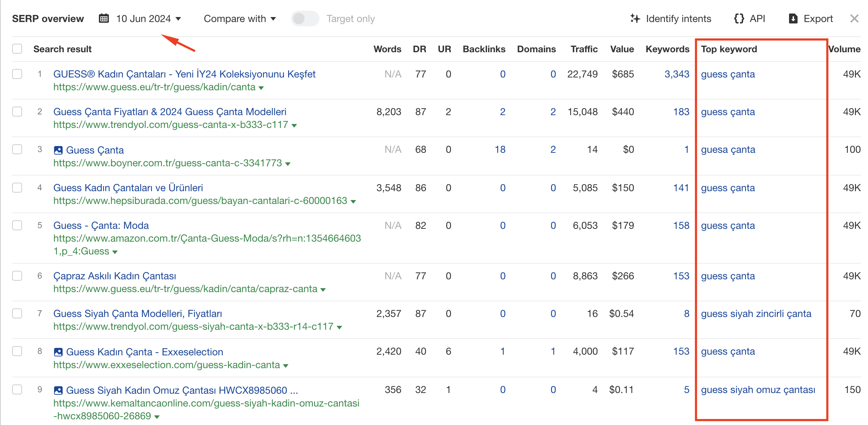
Task: Click the Export button label
Action: pyautogui.click(x=818, y=18)
